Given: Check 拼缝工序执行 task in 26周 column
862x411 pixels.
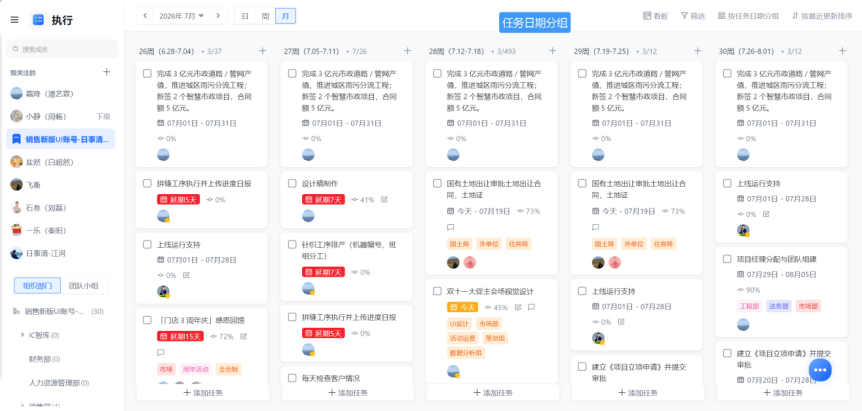Looking at the screenshot, I should 147,184.
